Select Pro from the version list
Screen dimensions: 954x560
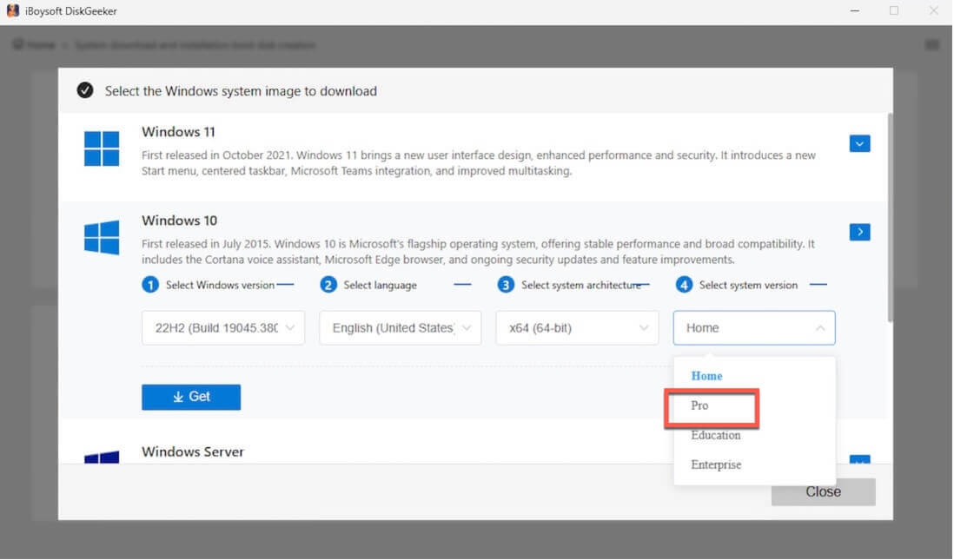point(699,405)
